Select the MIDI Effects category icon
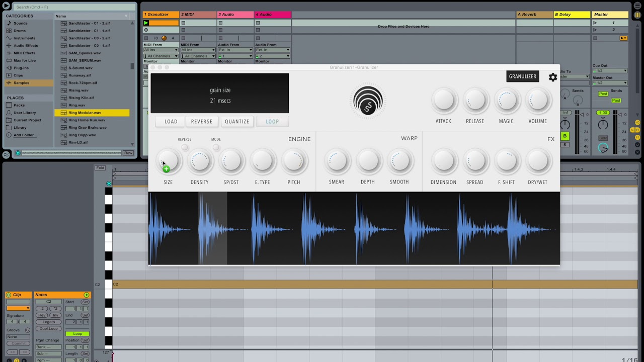 tap(9, 53)
